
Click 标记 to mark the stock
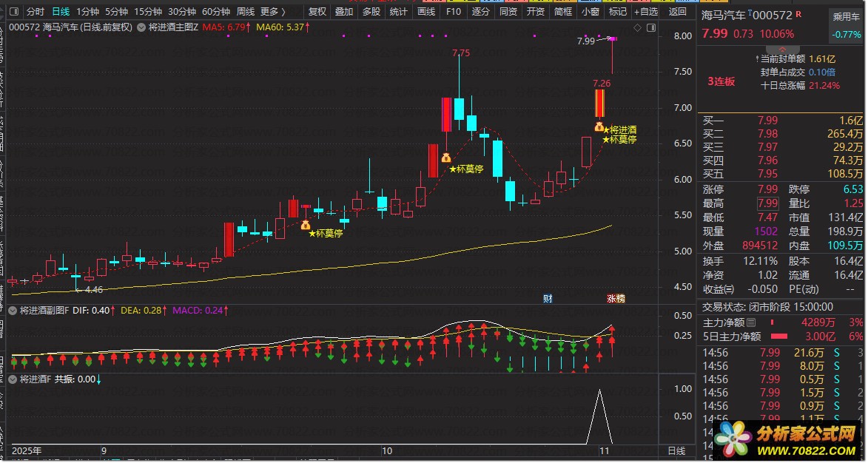pos(617,12)
